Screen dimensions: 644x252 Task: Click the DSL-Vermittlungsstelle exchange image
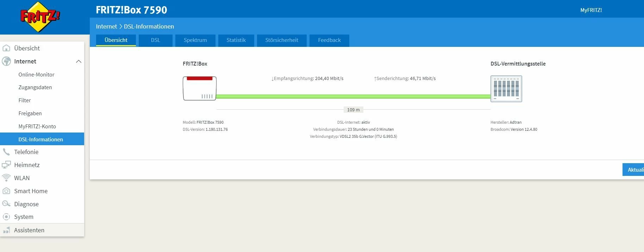(x=506, y=89)
